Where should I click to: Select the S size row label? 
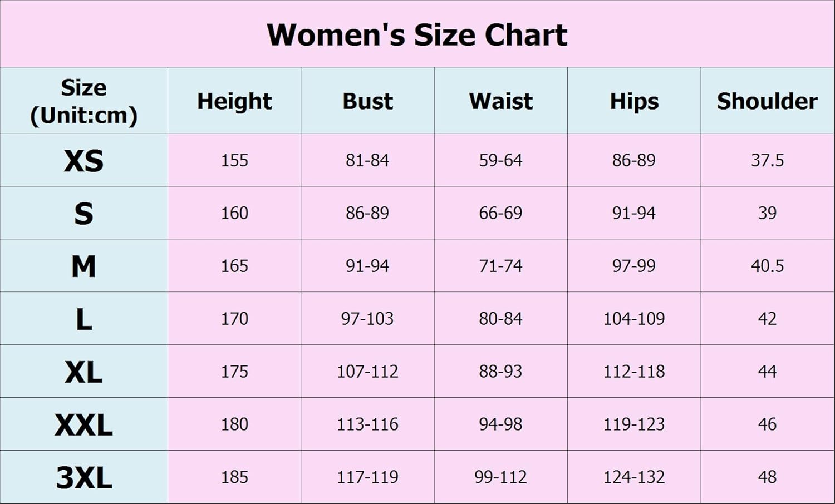(x=83, y=214)
